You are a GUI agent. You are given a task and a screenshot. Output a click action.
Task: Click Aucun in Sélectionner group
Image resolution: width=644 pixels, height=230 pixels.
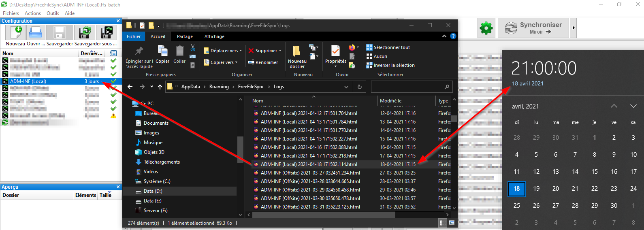coord(377,56)
